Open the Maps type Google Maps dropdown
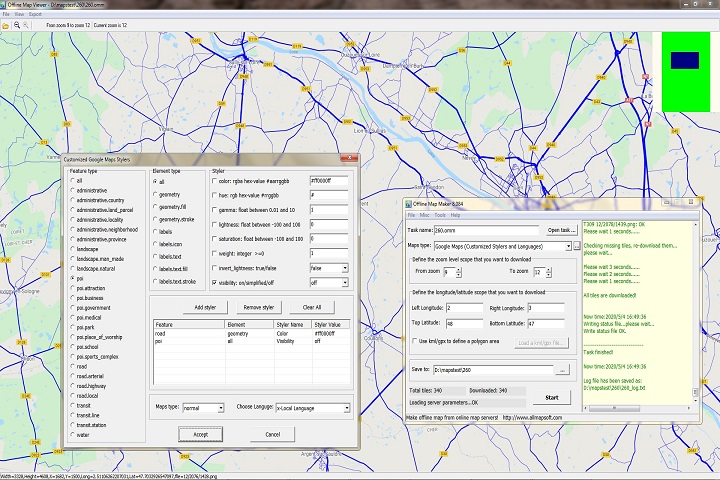 [567, 245]
